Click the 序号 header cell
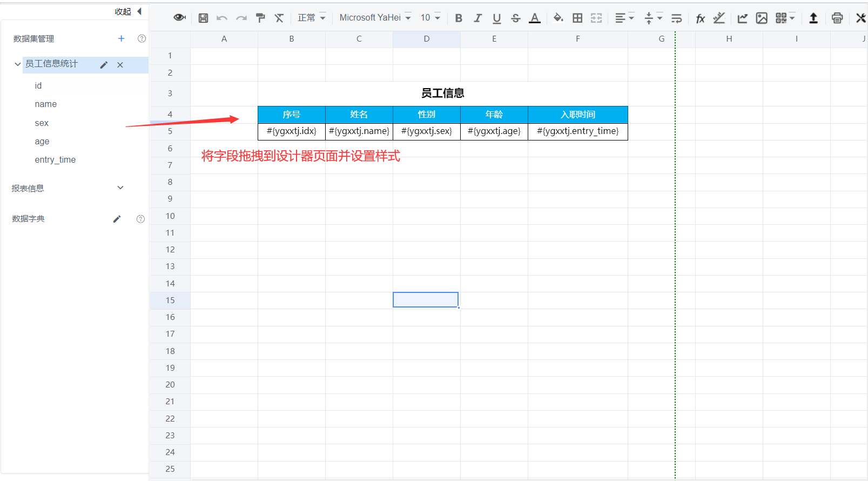The image size is (868, 481). pos(292,115)
